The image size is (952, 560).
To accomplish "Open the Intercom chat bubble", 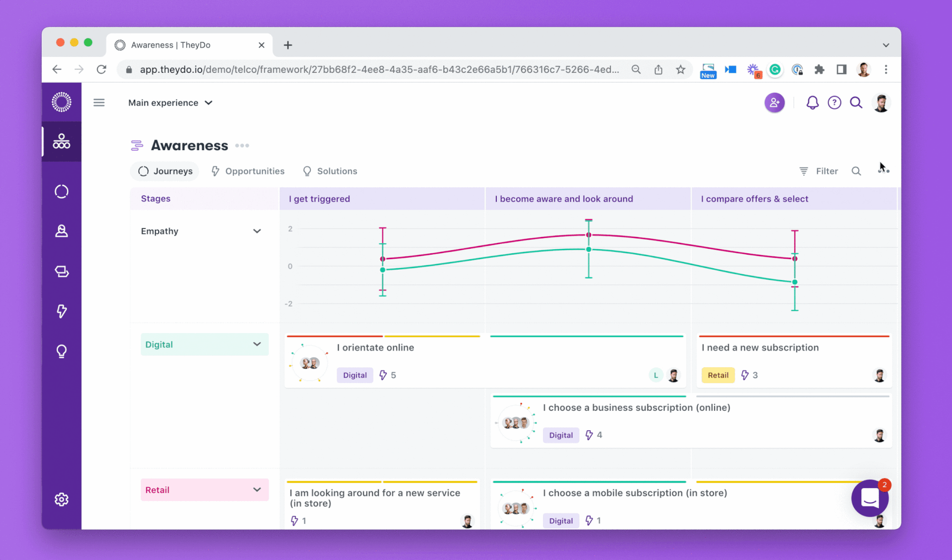I will [870, 498].
